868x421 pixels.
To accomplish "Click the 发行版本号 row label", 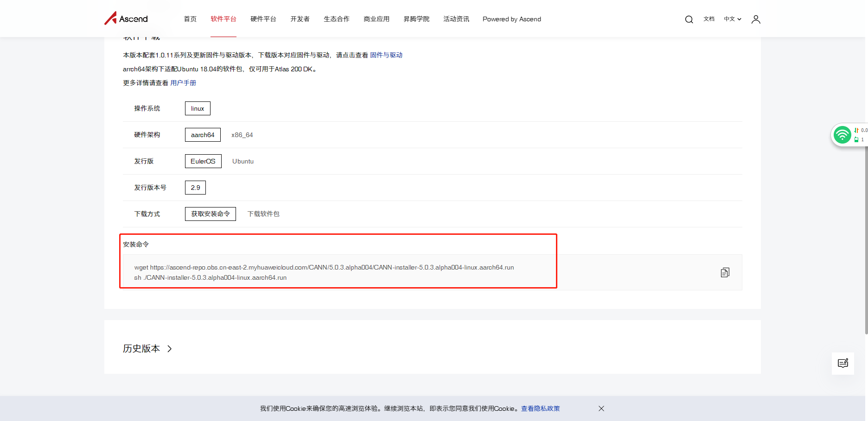I will [x=150, y=188].
